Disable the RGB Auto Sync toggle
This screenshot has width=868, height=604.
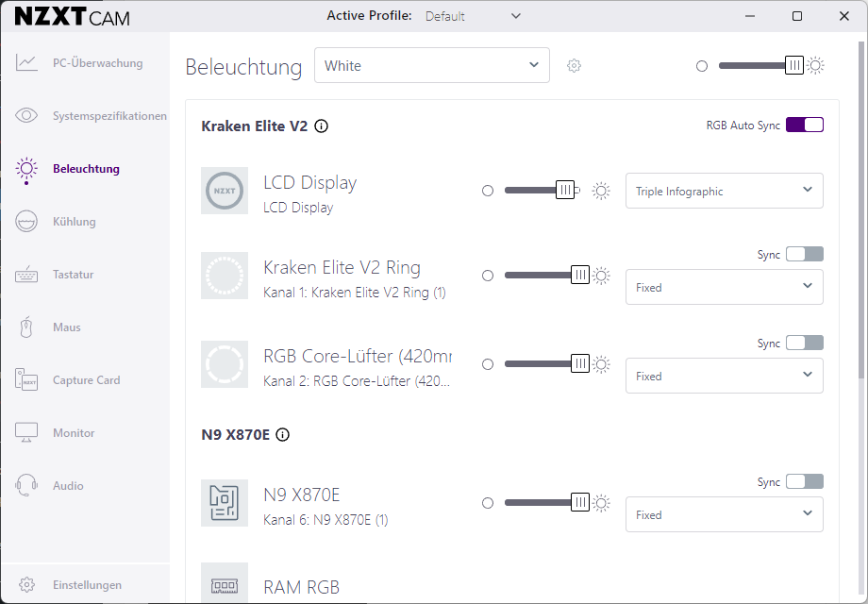pos(805,126)
